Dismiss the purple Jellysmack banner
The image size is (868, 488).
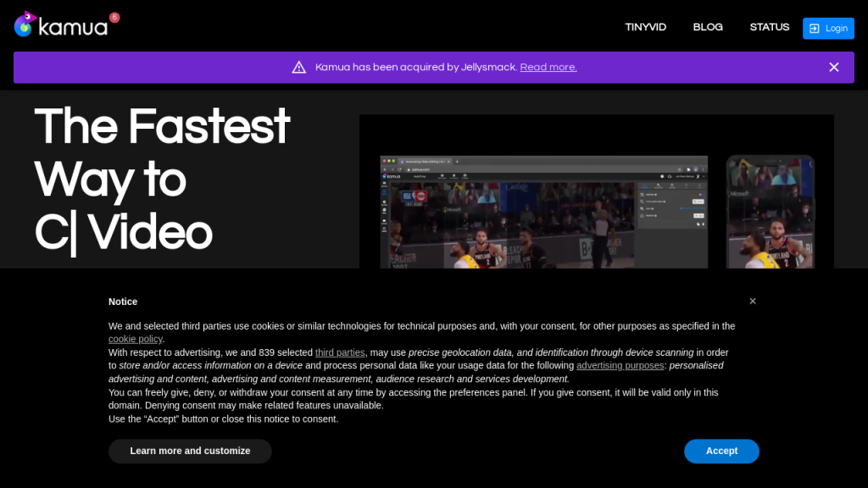(x=834, y=67)
